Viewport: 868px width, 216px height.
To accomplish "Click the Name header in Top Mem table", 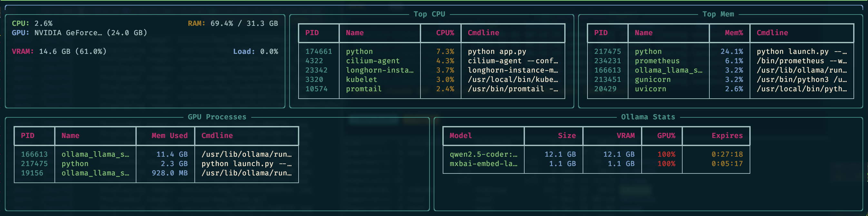I will pyautogui.click(x=644, y=33).
